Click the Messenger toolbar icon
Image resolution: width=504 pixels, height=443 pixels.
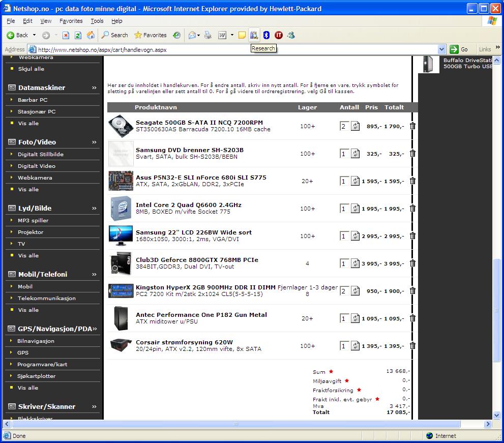(291, 35)
